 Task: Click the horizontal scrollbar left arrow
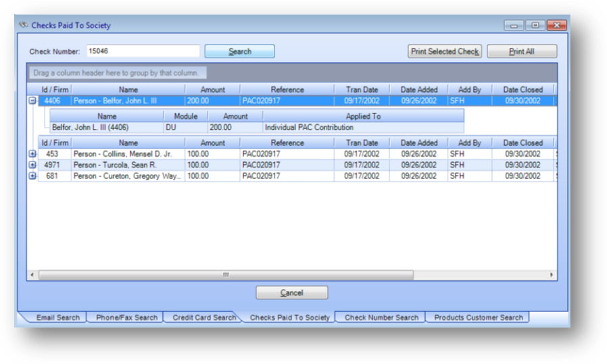click(x=32, y=275)
